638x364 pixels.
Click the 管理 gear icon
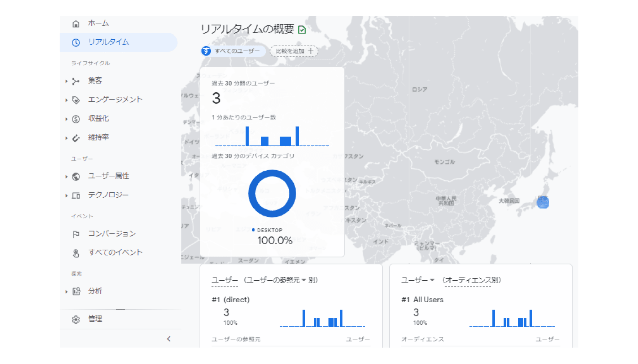point(76,319)
